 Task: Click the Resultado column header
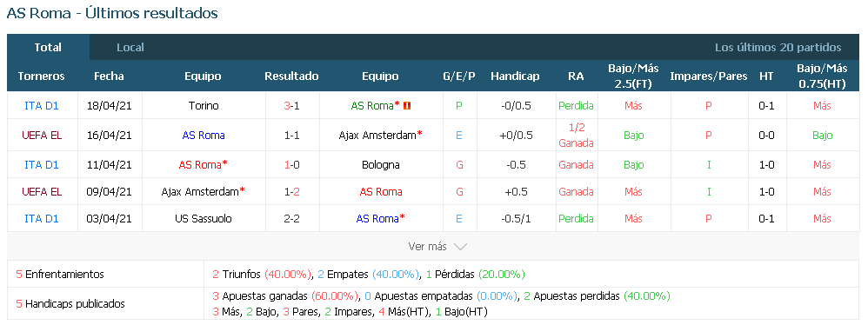291,76
